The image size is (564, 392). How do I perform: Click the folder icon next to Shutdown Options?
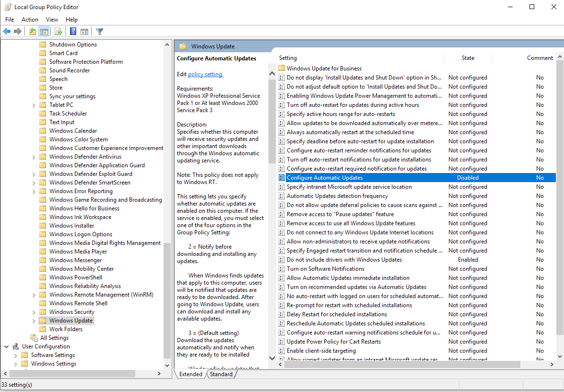[43, 45]
